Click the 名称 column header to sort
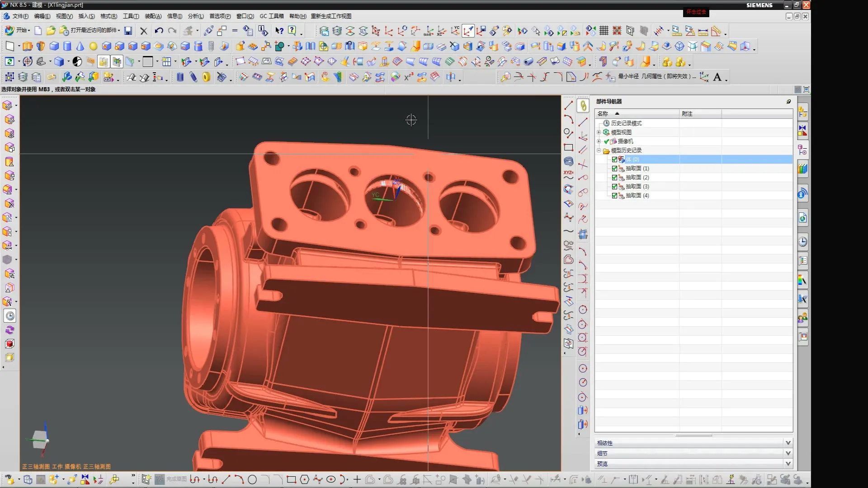868x488 pixels. click(x=603, y=114)
